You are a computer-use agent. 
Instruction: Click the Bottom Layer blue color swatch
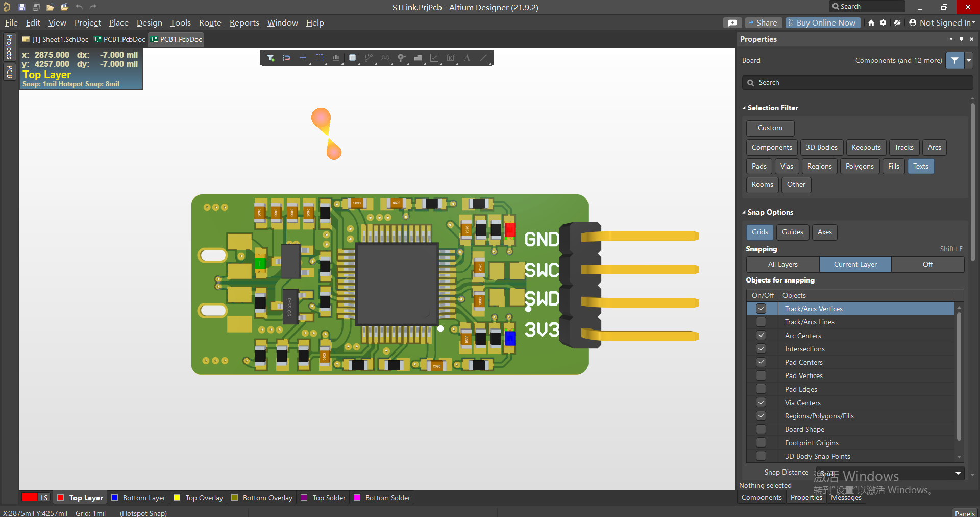tap(115, 498)
